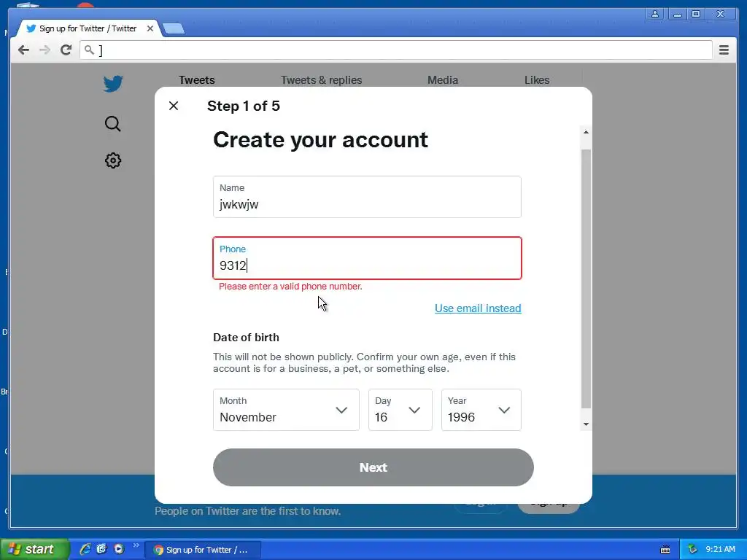Go back with the browser back arrow
Viewport: 747px width, 560px height.
pyautogui.click(x=23, y=50)
